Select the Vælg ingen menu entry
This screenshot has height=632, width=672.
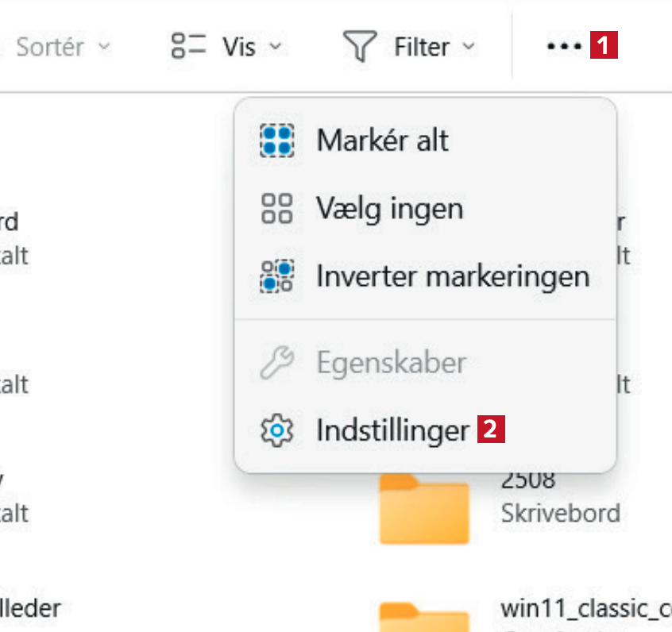[x=389, y=210]
